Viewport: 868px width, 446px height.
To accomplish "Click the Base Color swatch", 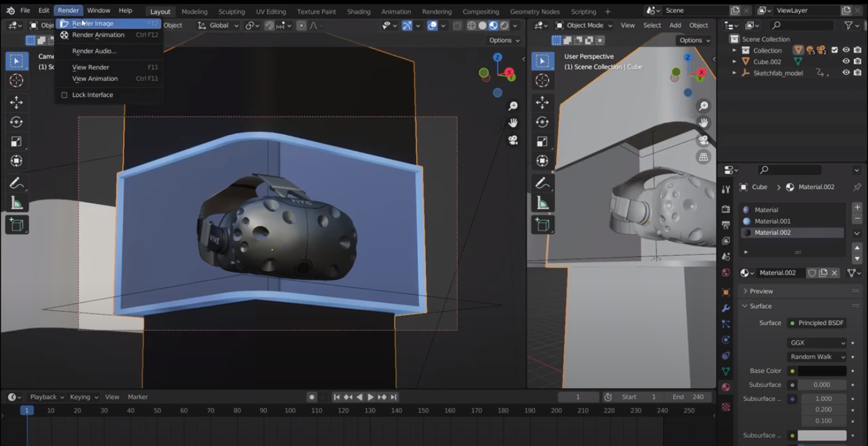I will click(821, 371).
